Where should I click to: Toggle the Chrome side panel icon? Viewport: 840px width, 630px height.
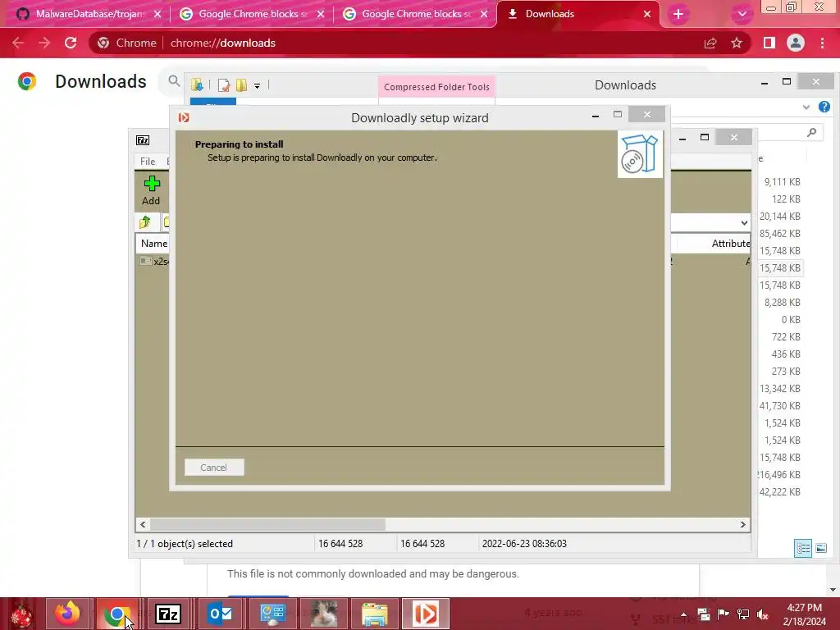click(769, 43)
